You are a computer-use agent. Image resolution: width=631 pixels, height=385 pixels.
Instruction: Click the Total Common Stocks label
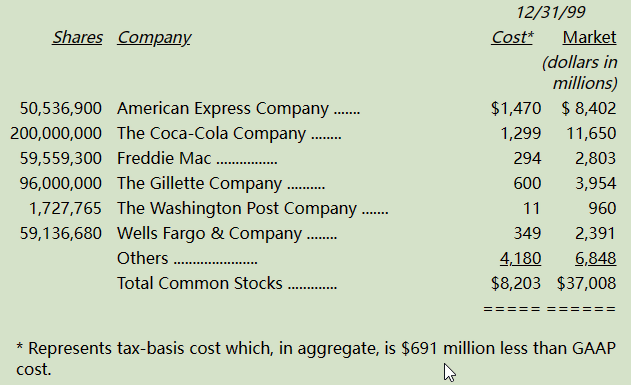(x=200, y=283)
